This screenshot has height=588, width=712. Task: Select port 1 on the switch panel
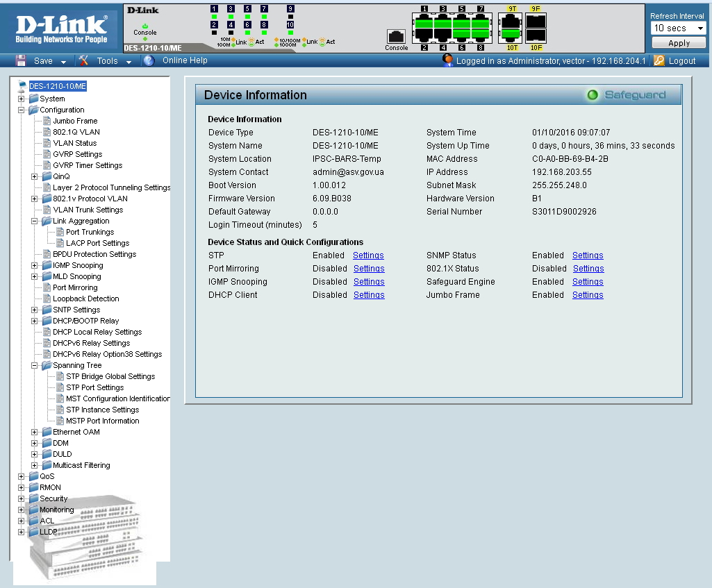click(x=424, y=21)
